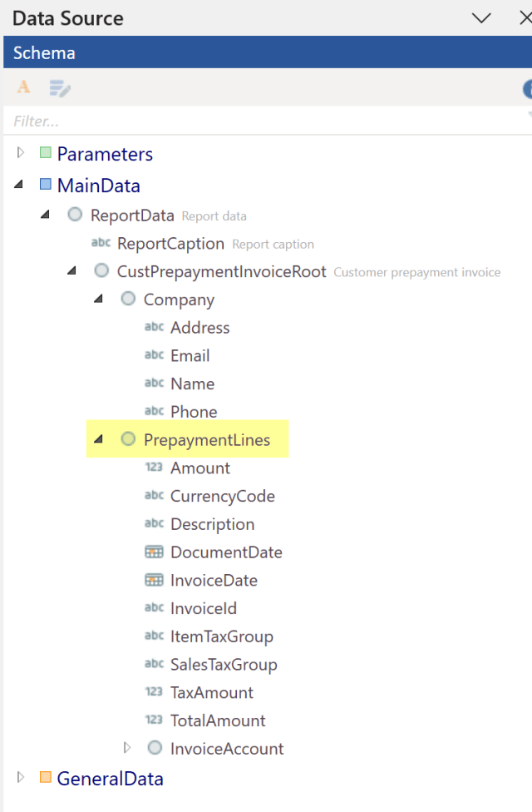Click the edit pencil icon in the toolbar
The image size is (532, 812).
(x=58, y=88)
